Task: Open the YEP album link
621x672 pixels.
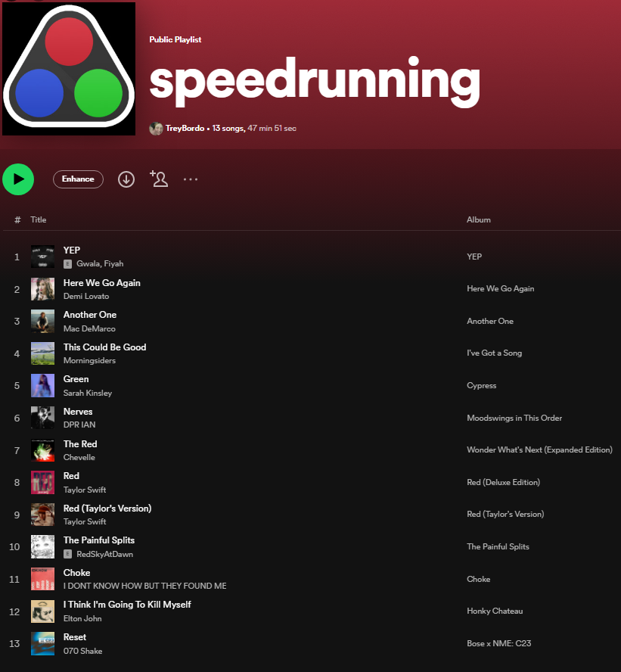Action: 474,257
